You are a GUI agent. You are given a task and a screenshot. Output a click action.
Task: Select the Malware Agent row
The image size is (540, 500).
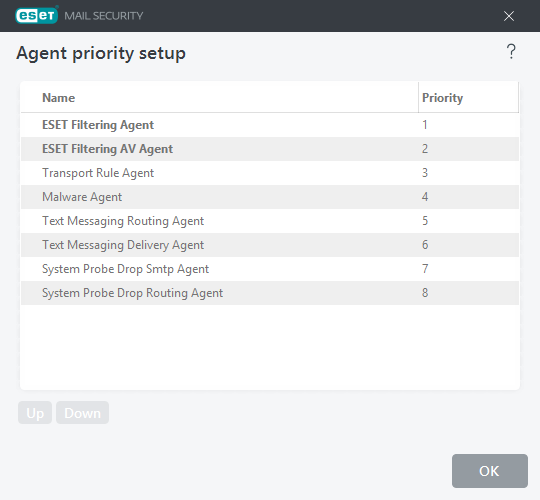pos(270,197)
